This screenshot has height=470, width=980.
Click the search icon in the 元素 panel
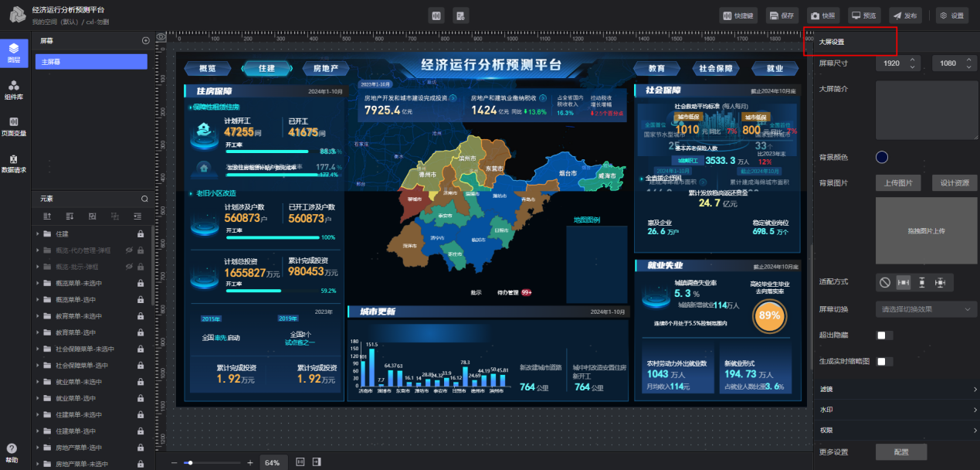(x=143, y=199)
